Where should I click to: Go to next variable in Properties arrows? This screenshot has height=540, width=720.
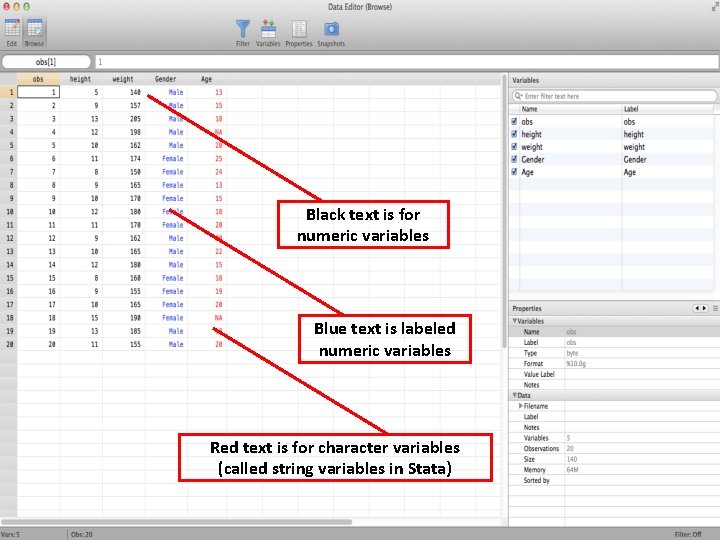coord(704,308)
